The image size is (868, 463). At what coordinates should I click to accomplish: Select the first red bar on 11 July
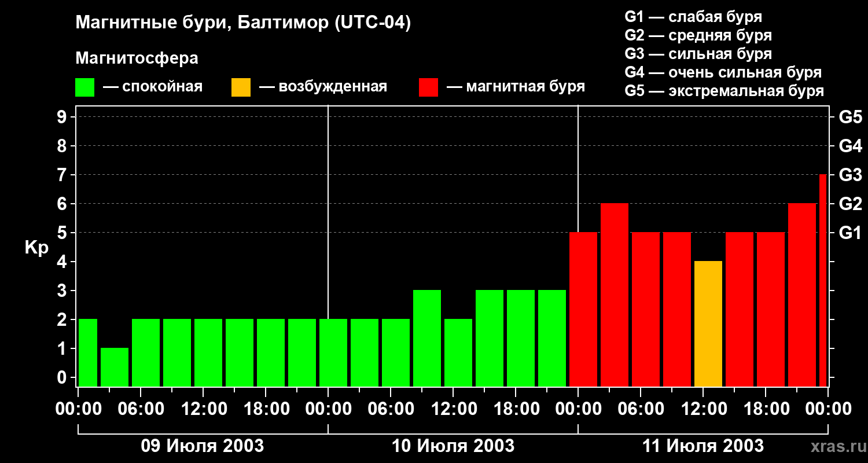pos(583,309)
